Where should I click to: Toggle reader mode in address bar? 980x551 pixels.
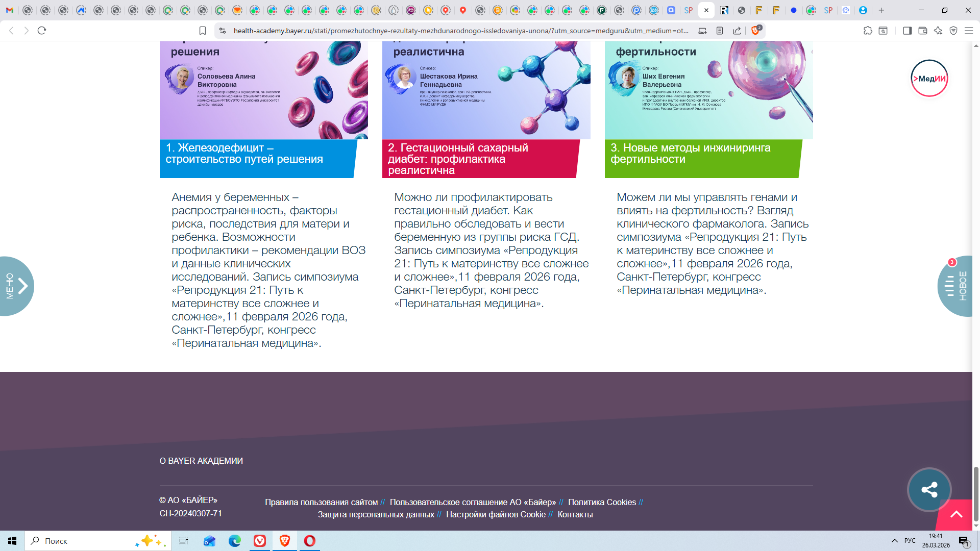[x=720, y=31]
